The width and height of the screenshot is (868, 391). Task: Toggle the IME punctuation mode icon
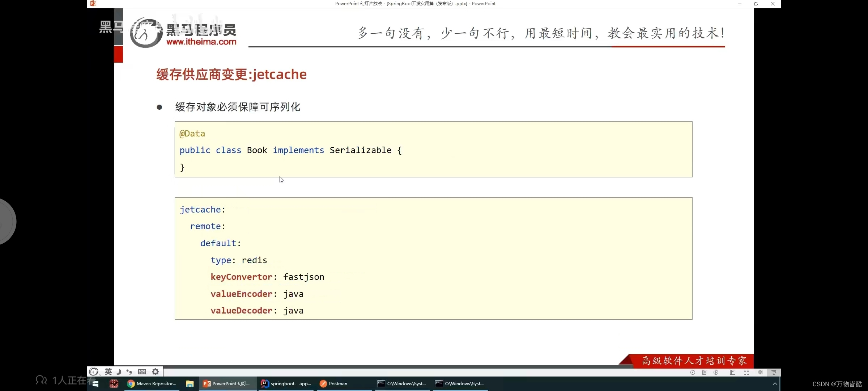coord(129,371)
